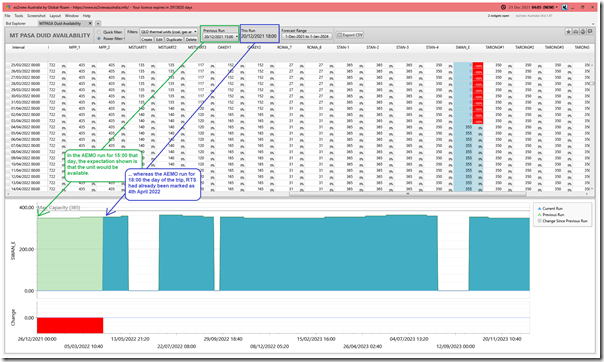604x362 pixels.
Task: Click the STAN-1 column header
Action: [x=342, y=47]
